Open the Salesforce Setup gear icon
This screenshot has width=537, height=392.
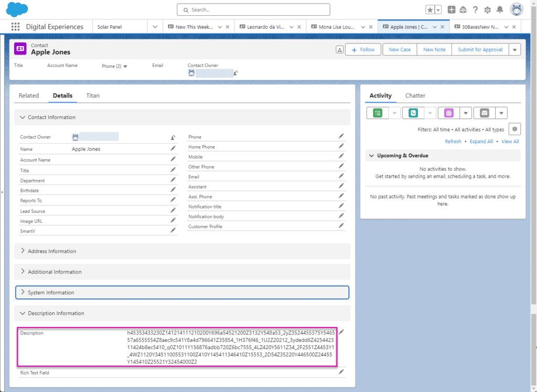pyautogui.click(x=487, y=9)
